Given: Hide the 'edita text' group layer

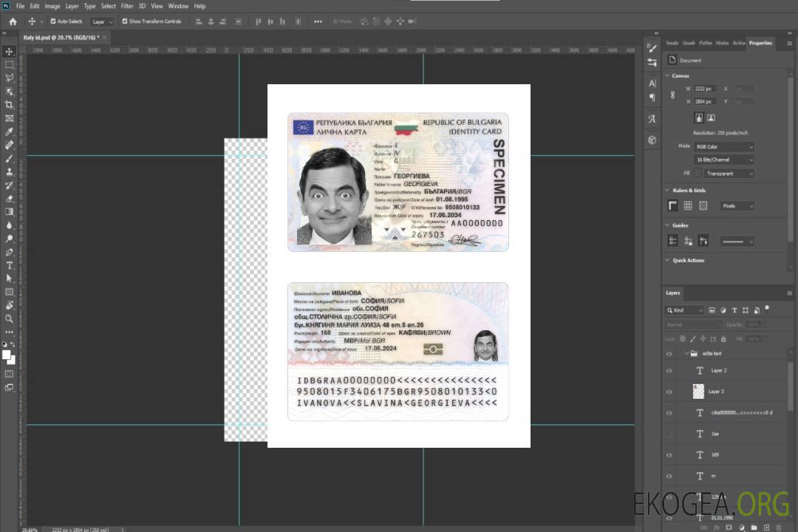Looking at the screenshot, I should point(669,354).
